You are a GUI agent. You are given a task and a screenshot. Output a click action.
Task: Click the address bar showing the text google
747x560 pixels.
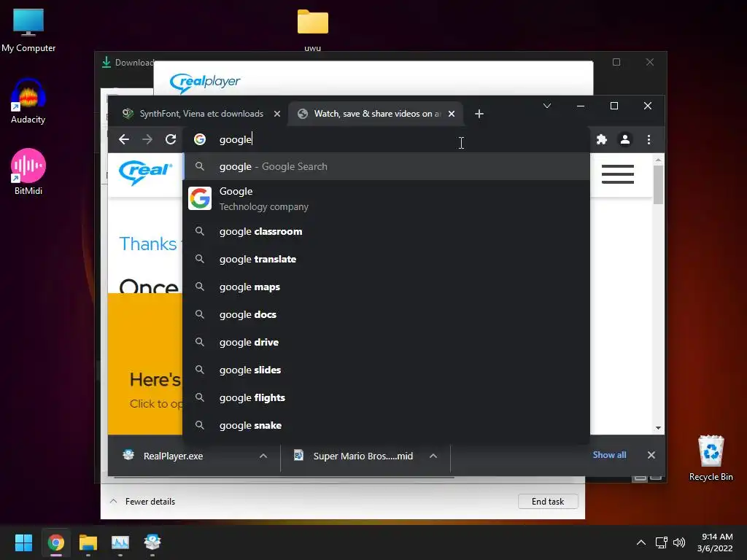tap(386, 139)
